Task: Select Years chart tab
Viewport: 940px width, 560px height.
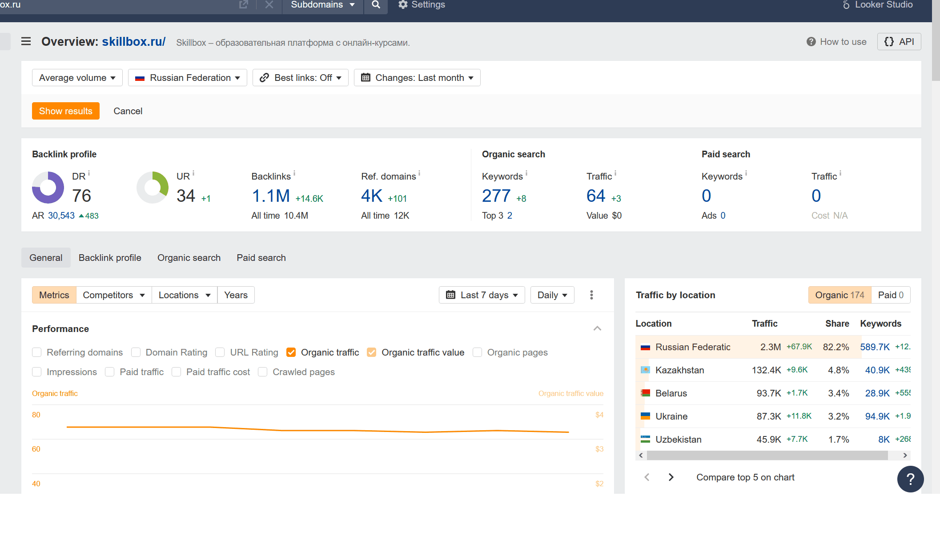Action: coord(236,295)
